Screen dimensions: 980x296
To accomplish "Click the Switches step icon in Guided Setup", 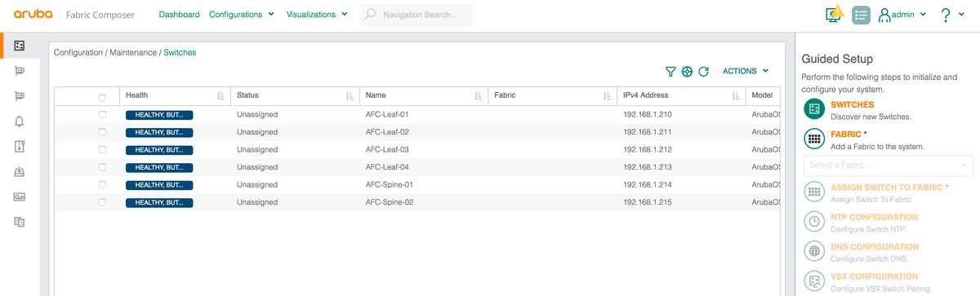I will [x=813, y=109].
